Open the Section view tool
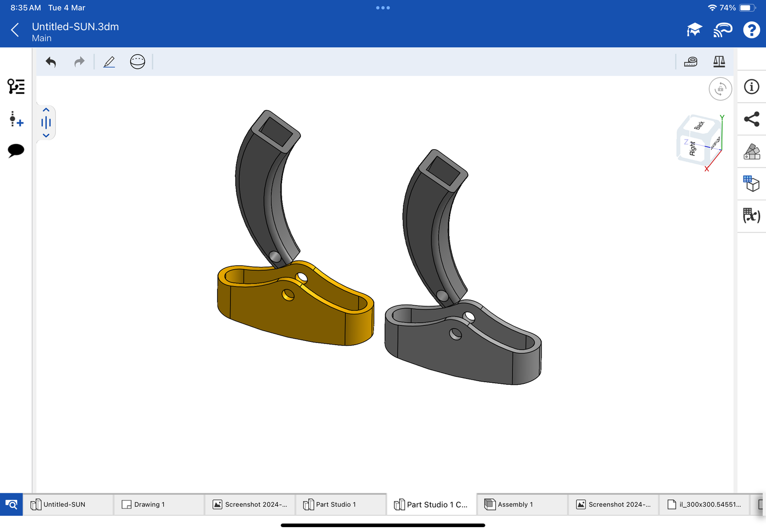Screen dimensions: 766x532 (719, 61)
